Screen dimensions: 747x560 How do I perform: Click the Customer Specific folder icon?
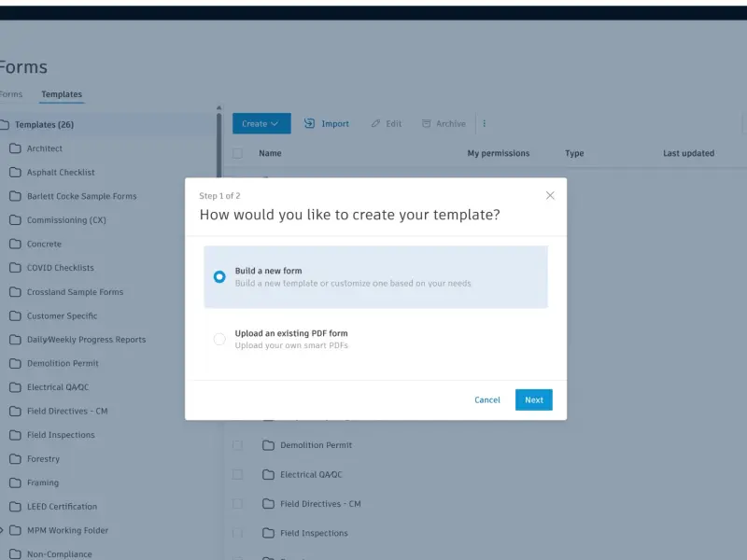[15, 315]
